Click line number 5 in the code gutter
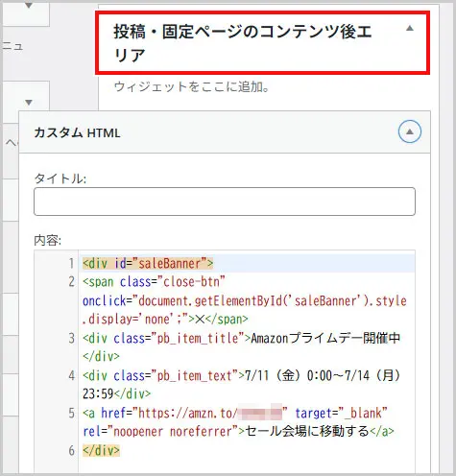This screenshot has width=456, height=476. tap(71, 414)
